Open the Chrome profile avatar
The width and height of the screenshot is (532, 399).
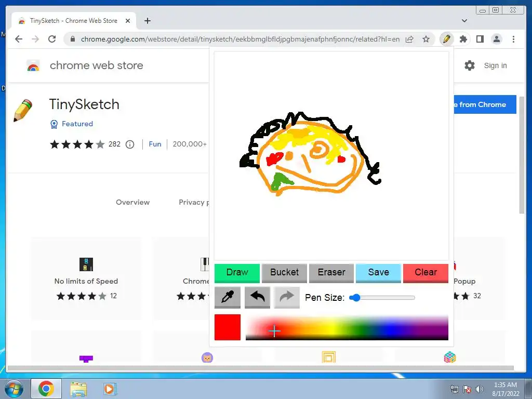[x=496, y=39]
